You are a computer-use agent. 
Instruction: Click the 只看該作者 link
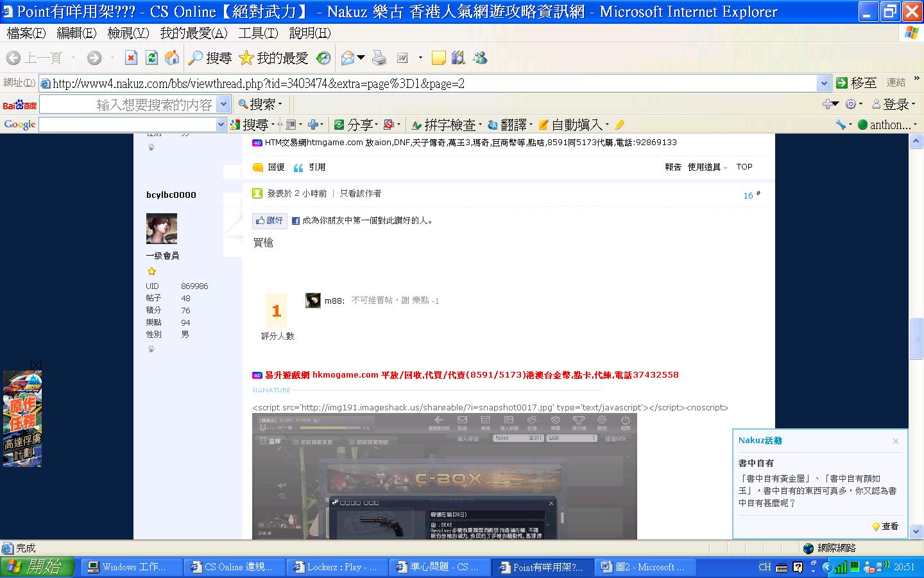coord(360,193)
